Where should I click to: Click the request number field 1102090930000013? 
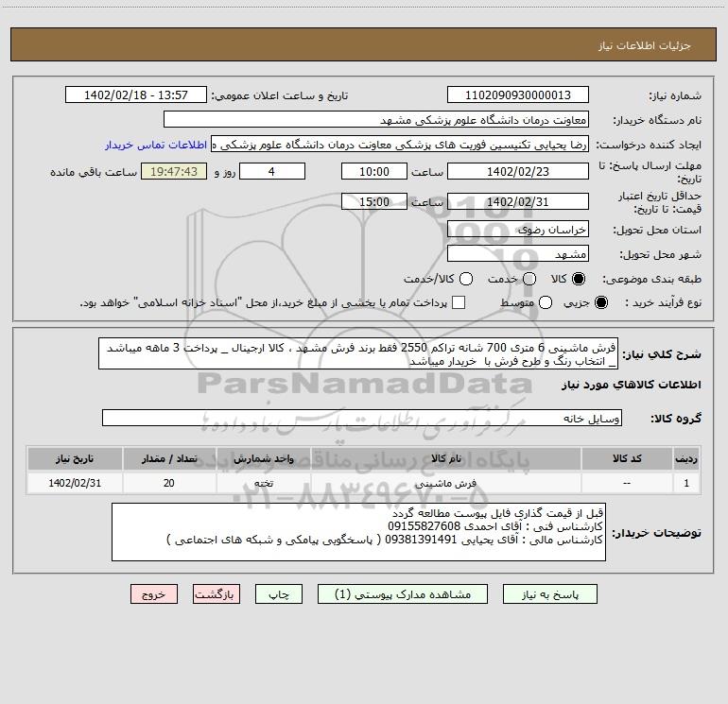point(518,95)
